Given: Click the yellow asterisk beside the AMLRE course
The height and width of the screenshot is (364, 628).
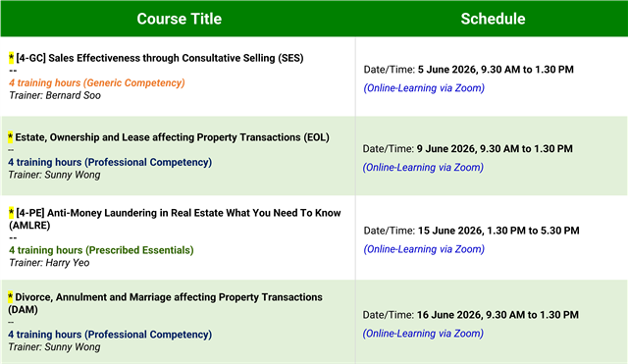Looking at the screenshot, I should [x=11, y=213].
